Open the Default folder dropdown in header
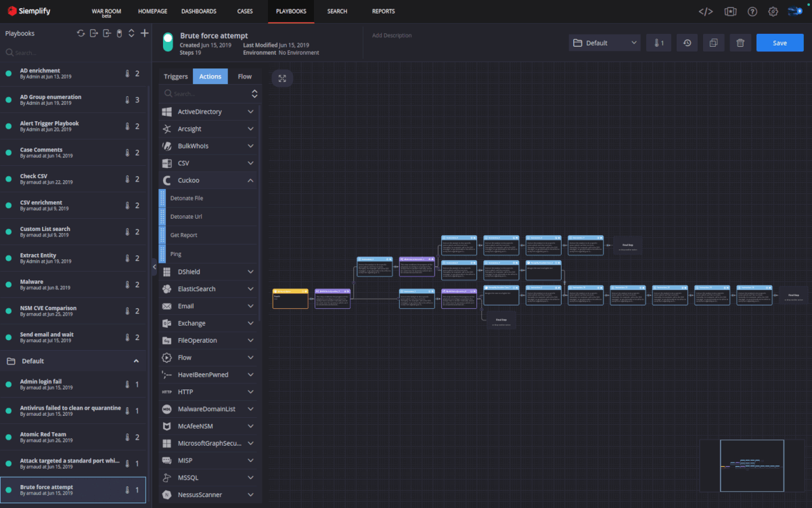812x508 pixels. pyautogui.click(x=604, y=43)
